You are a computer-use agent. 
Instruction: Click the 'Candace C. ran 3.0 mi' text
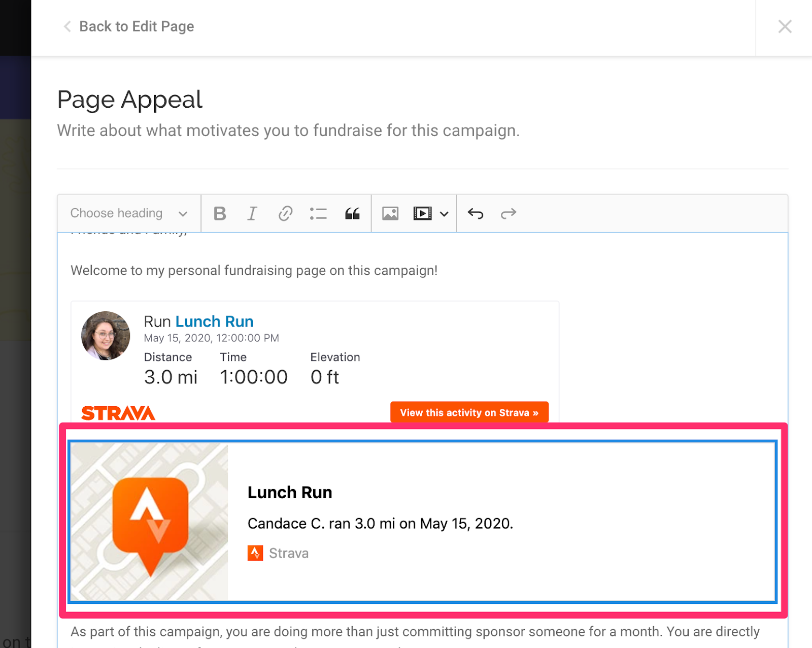(380, 524)
